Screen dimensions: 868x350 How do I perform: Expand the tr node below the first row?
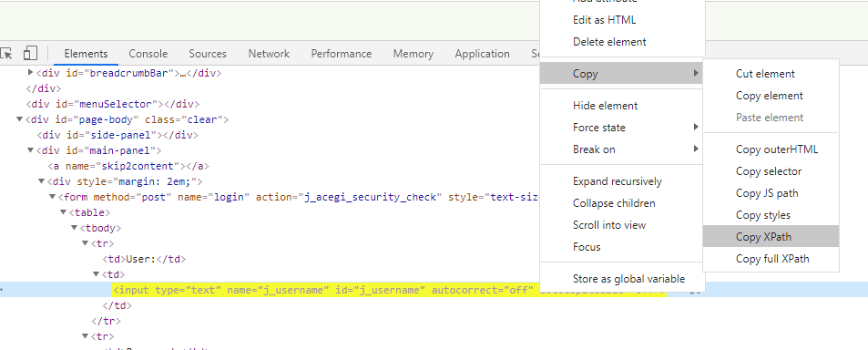point(86,336)
